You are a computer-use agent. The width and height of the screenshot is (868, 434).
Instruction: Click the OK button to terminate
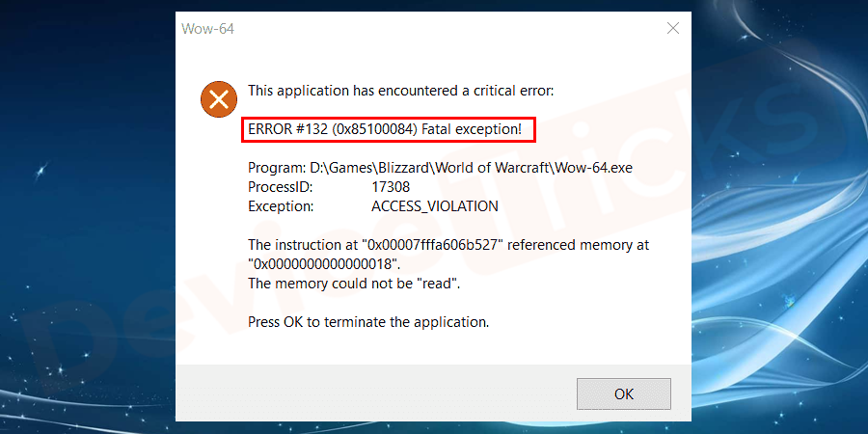coord(623,394)
